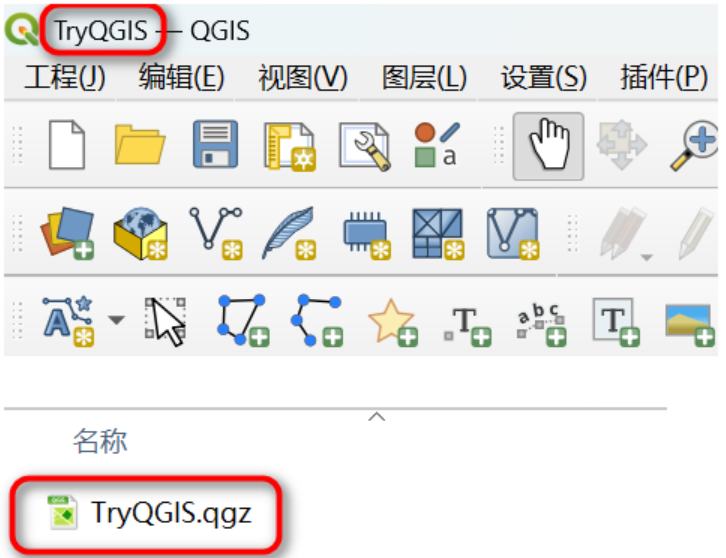726x558 pixels.
Task: Select the TryQGIS.qgz file
Action: [150, 513]
